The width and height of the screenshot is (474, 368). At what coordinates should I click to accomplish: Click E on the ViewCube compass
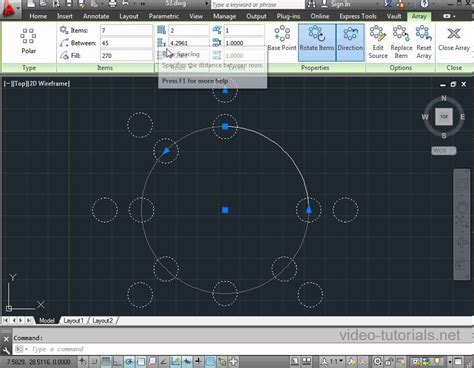click(x=462, y=117)
